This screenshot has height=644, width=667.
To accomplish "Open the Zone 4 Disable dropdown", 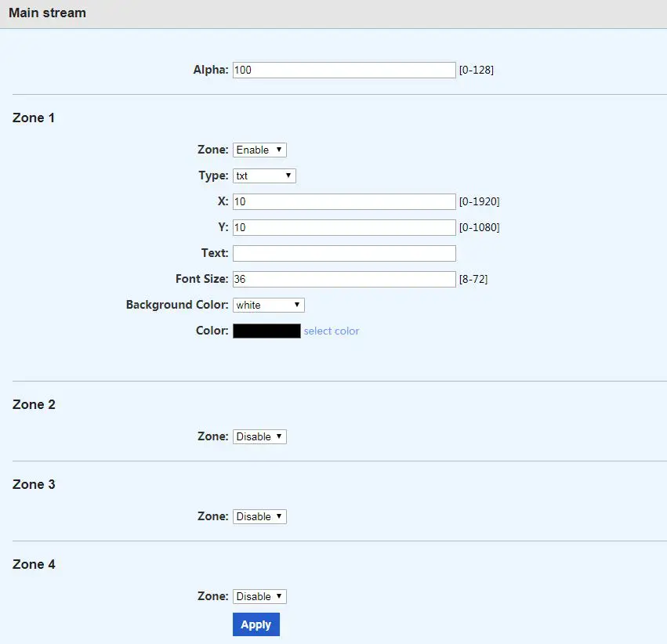I will coord(259,596).
